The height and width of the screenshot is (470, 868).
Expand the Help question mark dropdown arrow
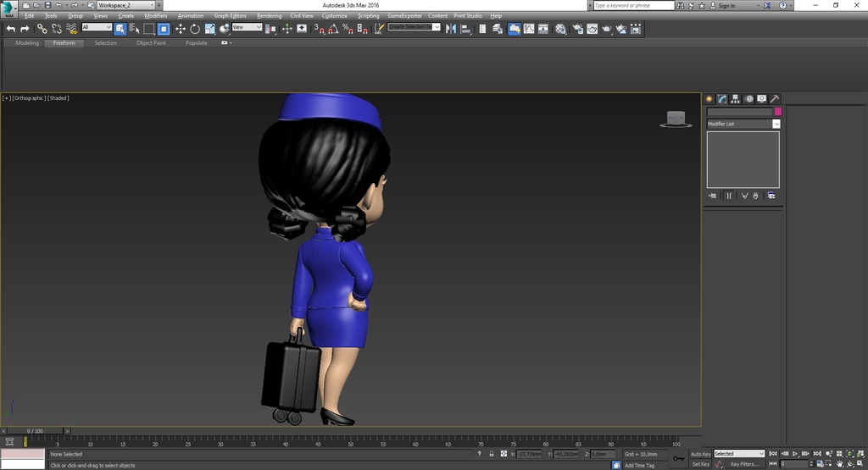[x=790, y=6]
